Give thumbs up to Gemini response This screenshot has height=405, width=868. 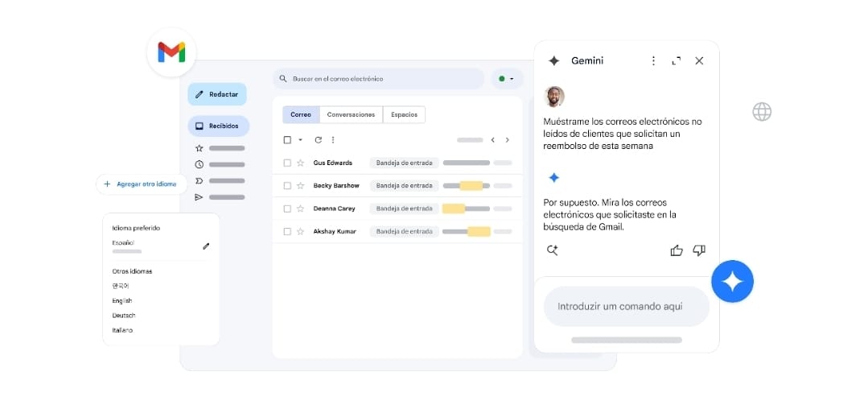click(x=677, y=250)
